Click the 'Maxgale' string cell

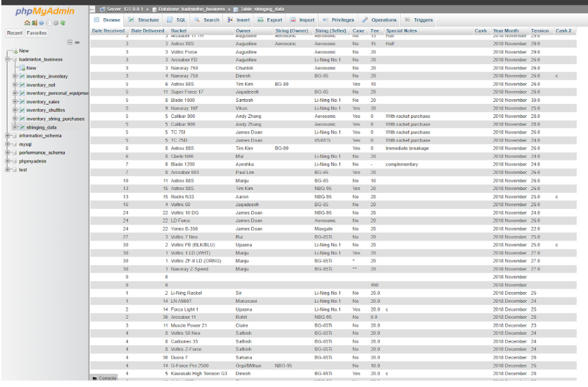point(323,229)
